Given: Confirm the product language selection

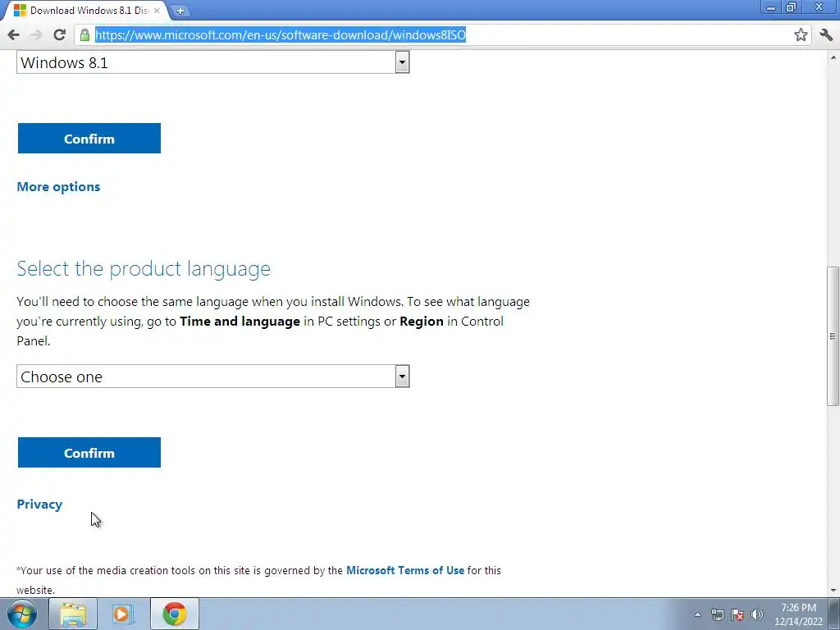Looking at the screenshot, I should tap(89, 453).
